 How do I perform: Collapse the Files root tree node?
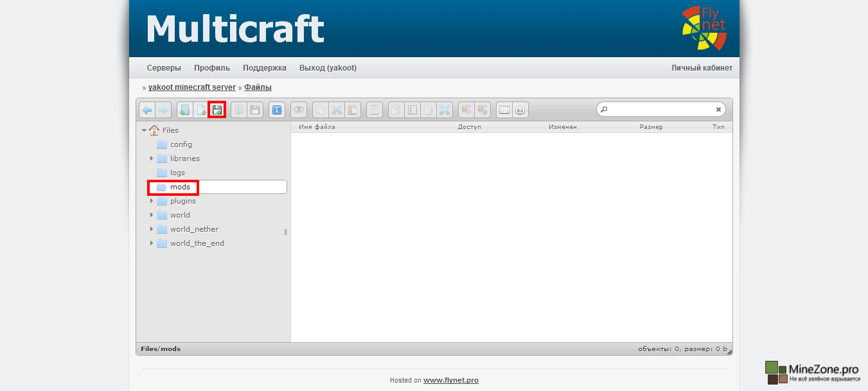coord(144,130)
